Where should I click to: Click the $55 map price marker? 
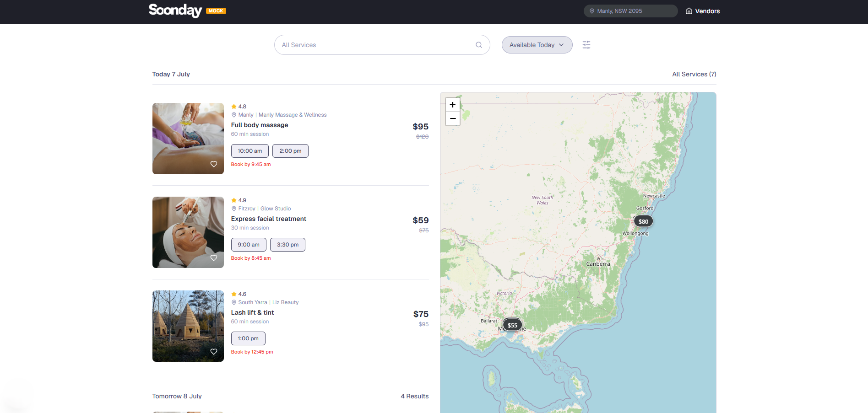512,325
